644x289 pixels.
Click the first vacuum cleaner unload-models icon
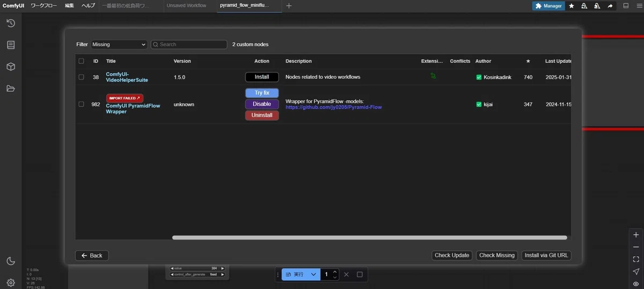[584, 6]
